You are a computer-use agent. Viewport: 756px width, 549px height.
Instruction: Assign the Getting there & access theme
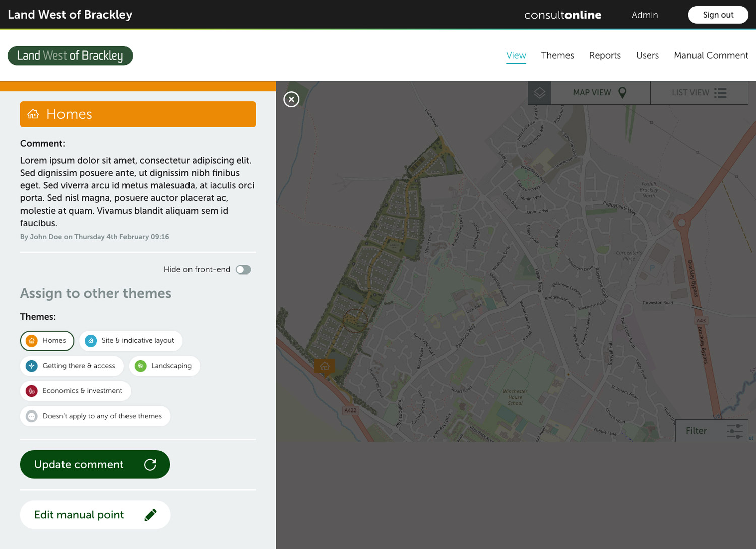pyautogui.click(x=72, y=366)
